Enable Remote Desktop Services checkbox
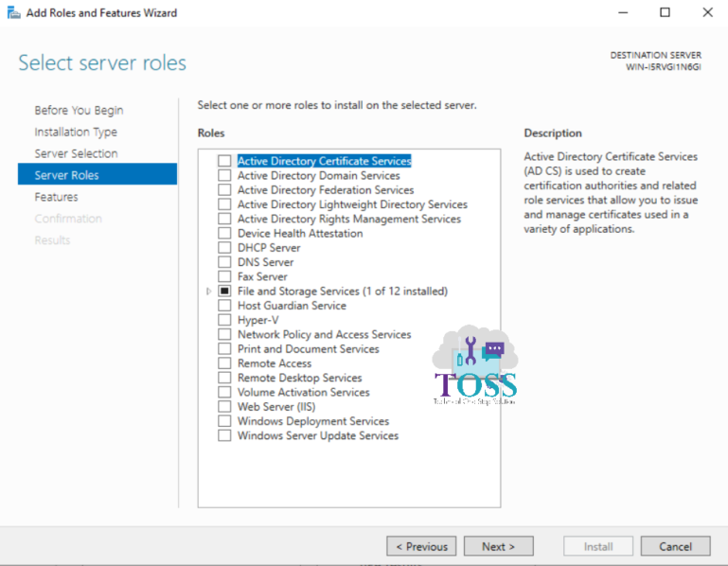728x566 pixels. coord(224,377)
